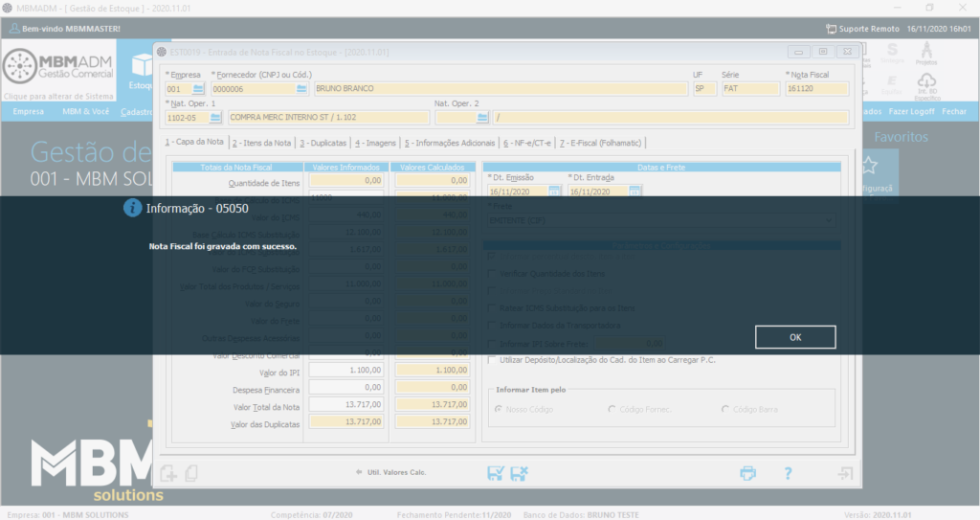Toggle Utilizar Depósito/Localização do Cad. do Item checkbox
Screen dimensions: 980x520
(x=492, y=360)
